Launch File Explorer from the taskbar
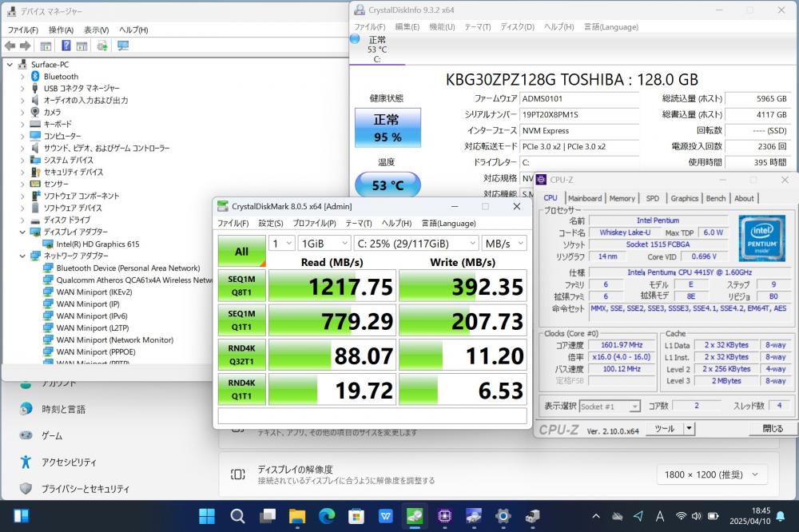 tap(297, 516)
